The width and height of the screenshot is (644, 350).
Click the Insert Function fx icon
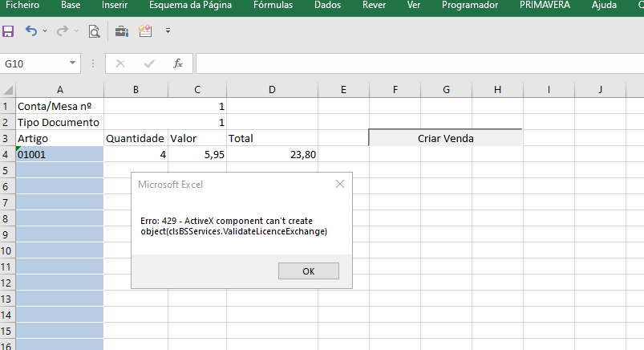click(178, 63)
